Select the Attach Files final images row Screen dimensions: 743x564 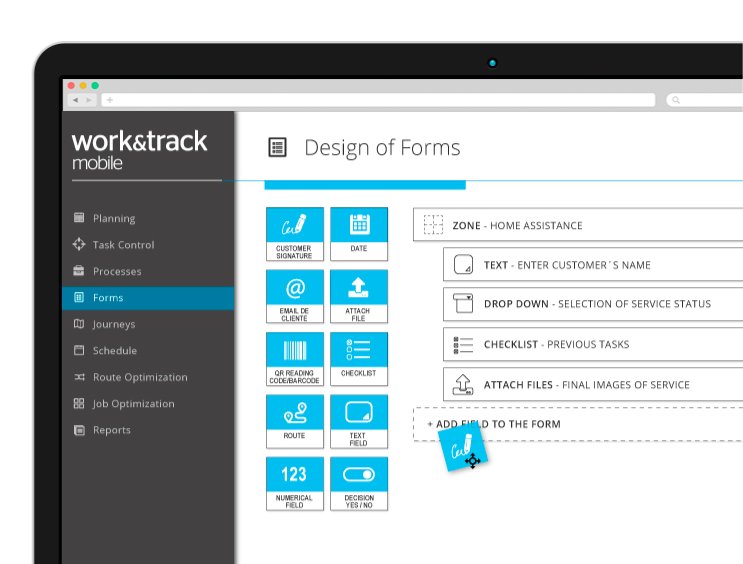coord(593,385)
